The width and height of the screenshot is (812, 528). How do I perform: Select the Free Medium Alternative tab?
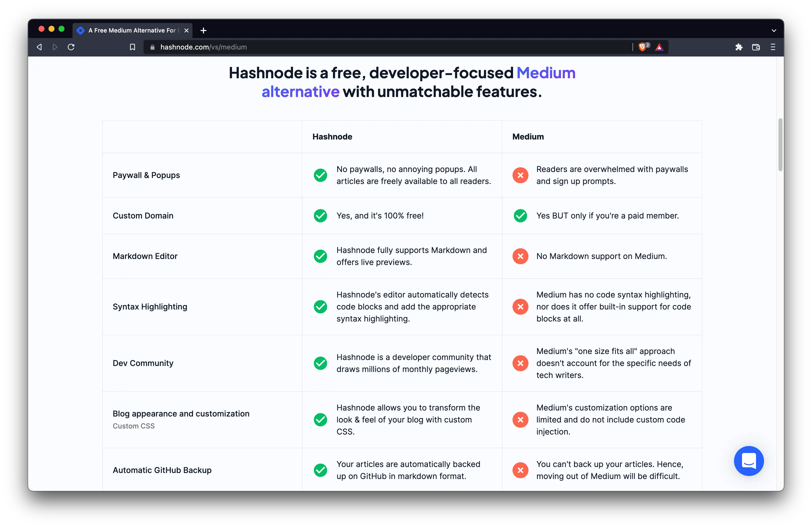pyautogui.click(x=131, y=30)
